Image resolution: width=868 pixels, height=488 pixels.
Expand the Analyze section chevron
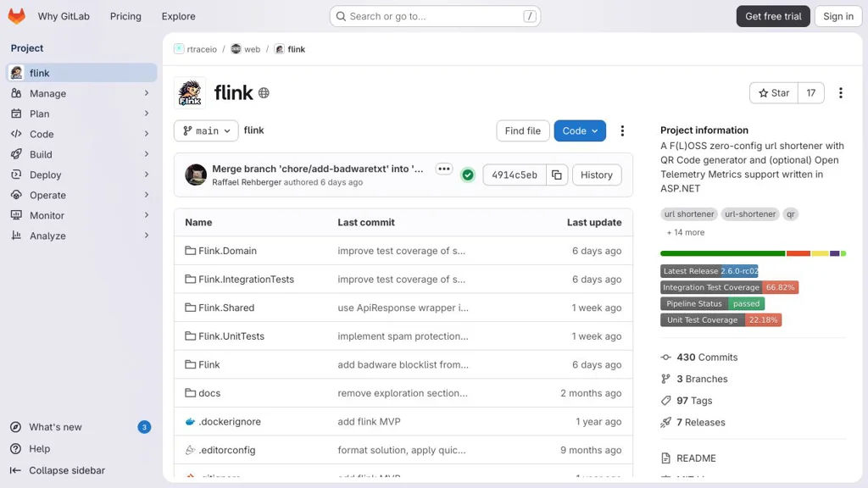point(147,236)
